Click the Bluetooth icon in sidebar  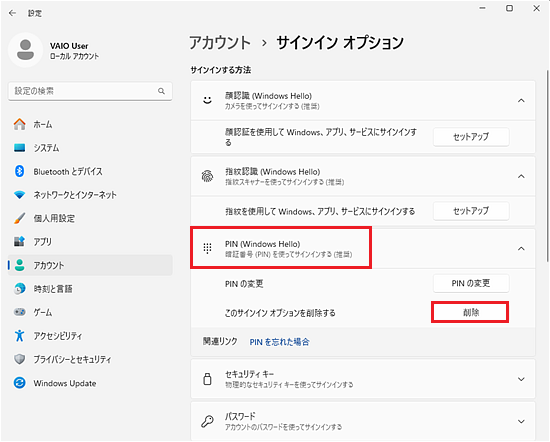click(x=20, y=171)
